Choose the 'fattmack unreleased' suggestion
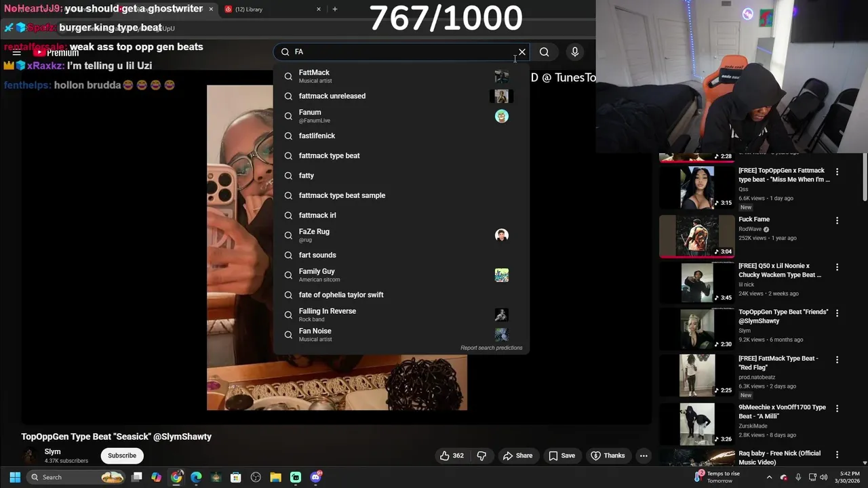The height and width of the screenshot is (488, 868). click(x=401, y=96)
